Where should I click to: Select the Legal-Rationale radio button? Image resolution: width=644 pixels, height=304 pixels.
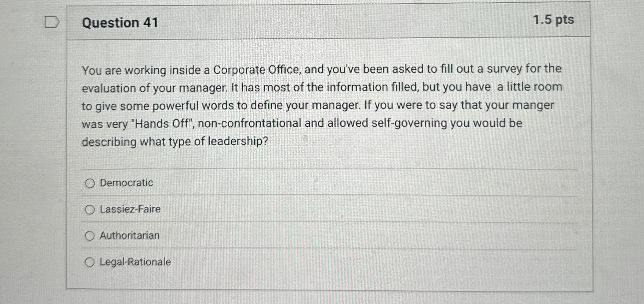point(90,262)
